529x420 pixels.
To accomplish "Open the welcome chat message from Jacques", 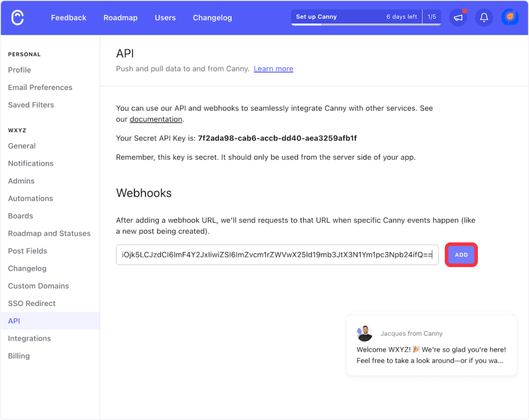I will coord(431,355).
